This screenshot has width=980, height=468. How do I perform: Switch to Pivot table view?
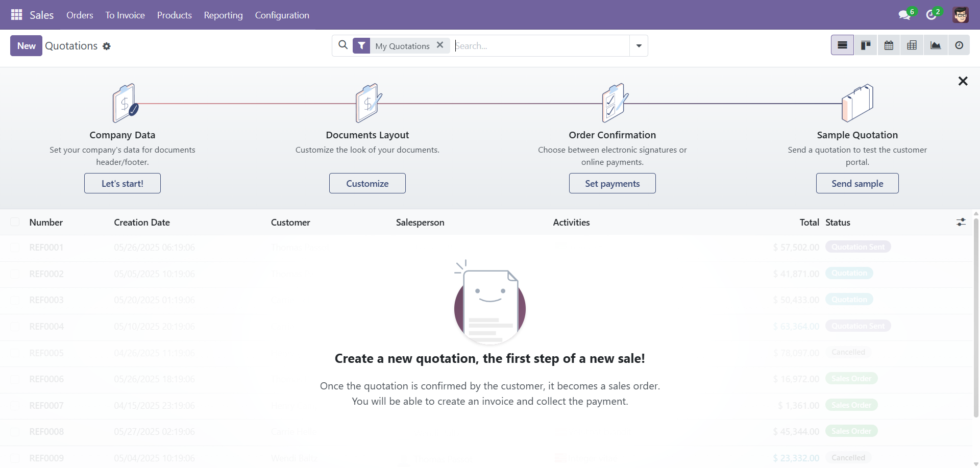pos(912,45)
